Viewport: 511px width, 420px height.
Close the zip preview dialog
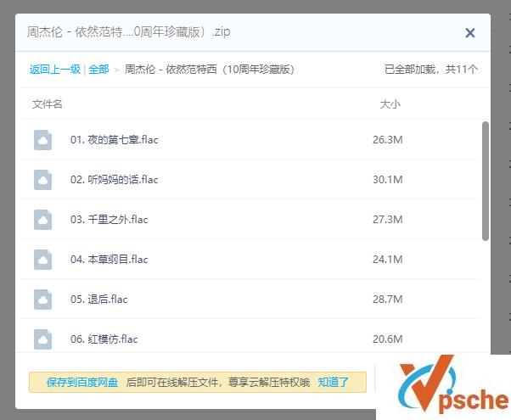[x=470, y=32]
